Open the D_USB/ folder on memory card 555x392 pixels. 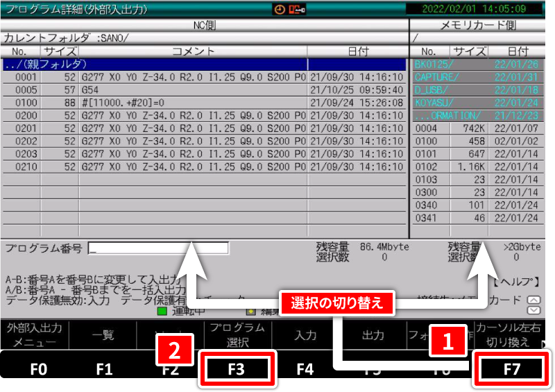pyautogui.click(x=478, y=90)
